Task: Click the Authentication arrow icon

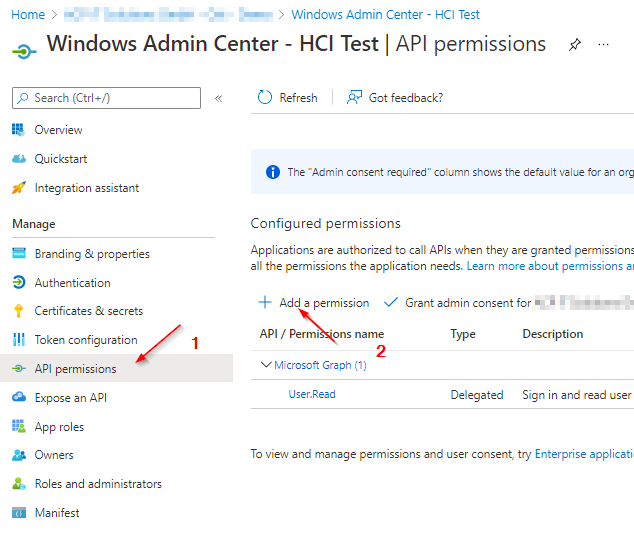Action: tap(19, 282)
